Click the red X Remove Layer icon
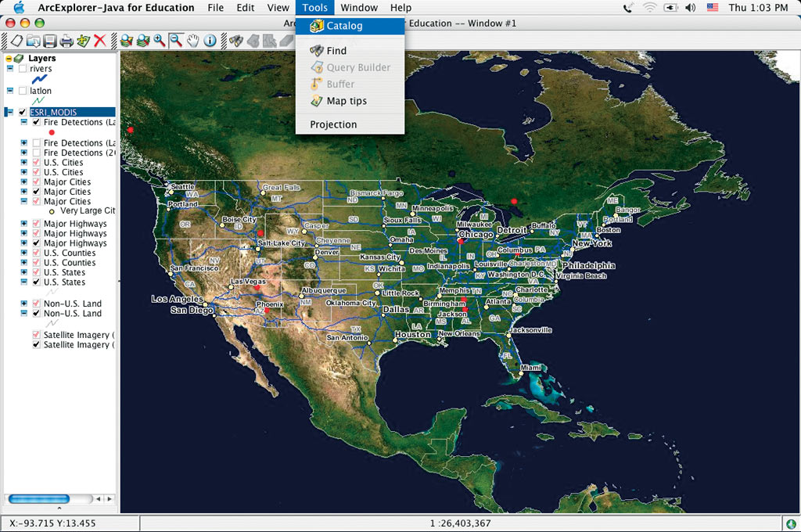801x532 pixels. tap(99, 41)
